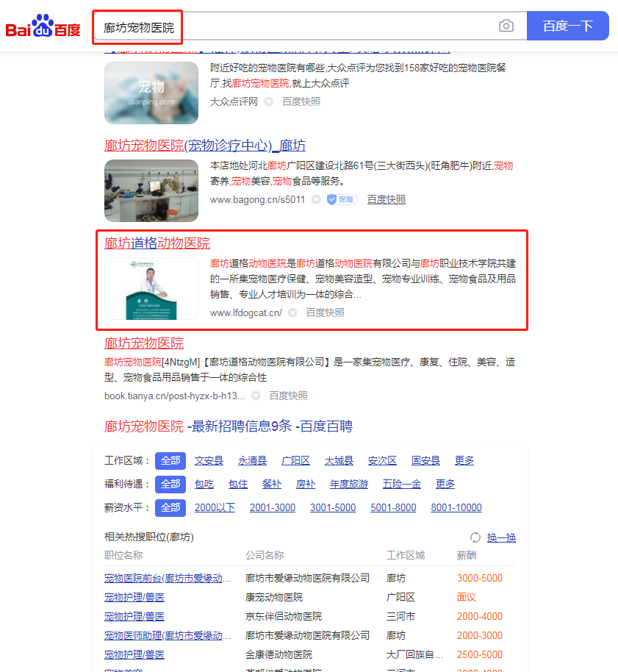The height and width of the screenshot is (672, 618).
Task: Filter work area by 文安县
Action: point(209,461)
